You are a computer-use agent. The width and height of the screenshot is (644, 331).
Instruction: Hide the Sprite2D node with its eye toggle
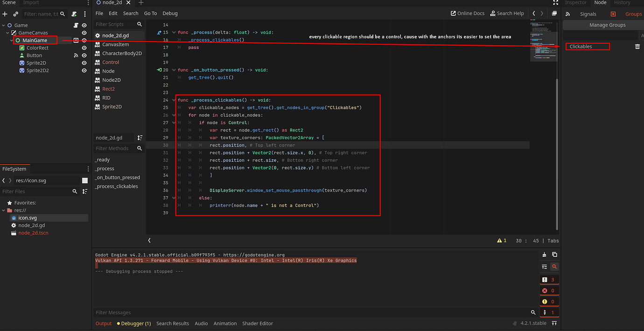pyautogui.click(x=84, y=63)
